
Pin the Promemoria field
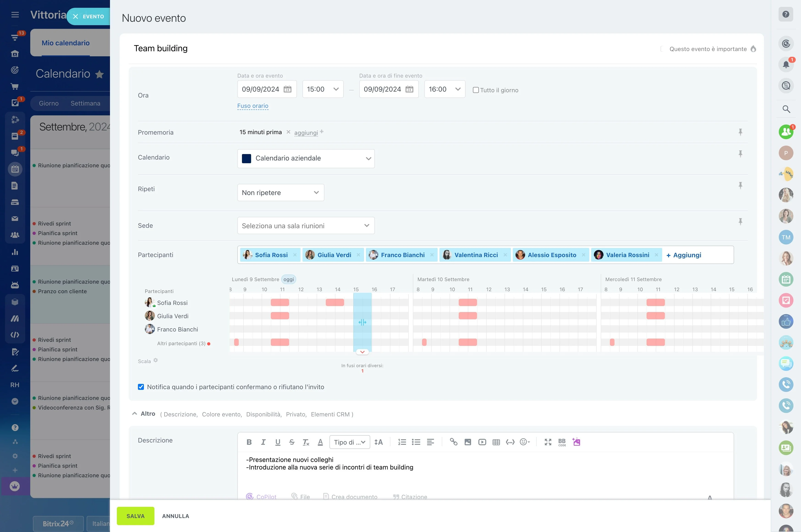pyautogui.click(x=741, y=132)
